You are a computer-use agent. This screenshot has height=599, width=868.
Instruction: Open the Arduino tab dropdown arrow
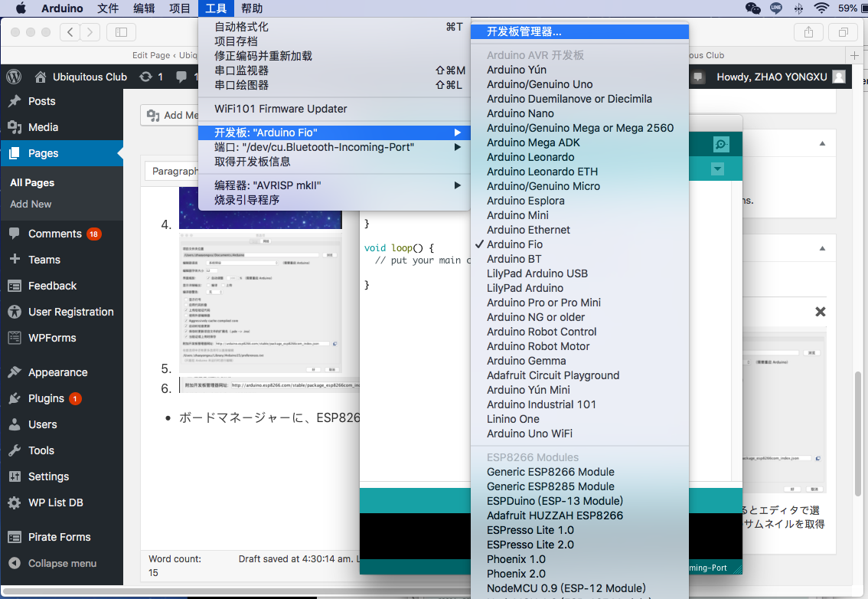[717, 169]
